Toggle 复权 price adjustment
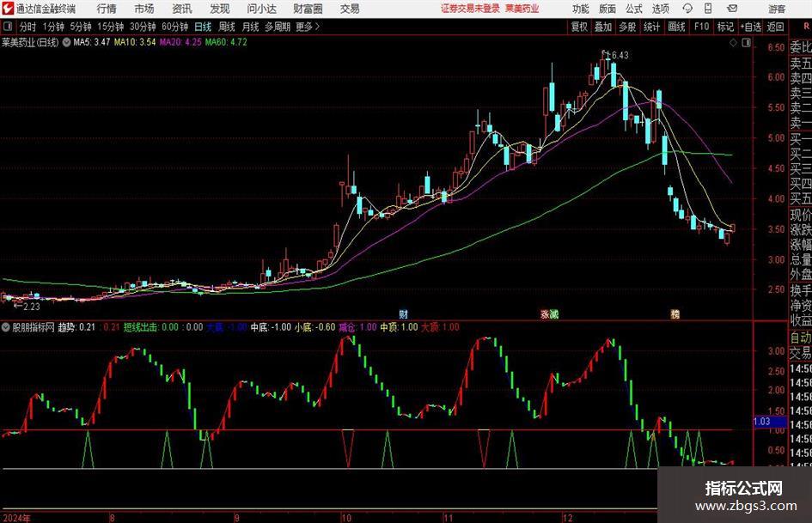The width and height of the screenshot is (812, 523). pyautogui.click(x=579, y=27)
